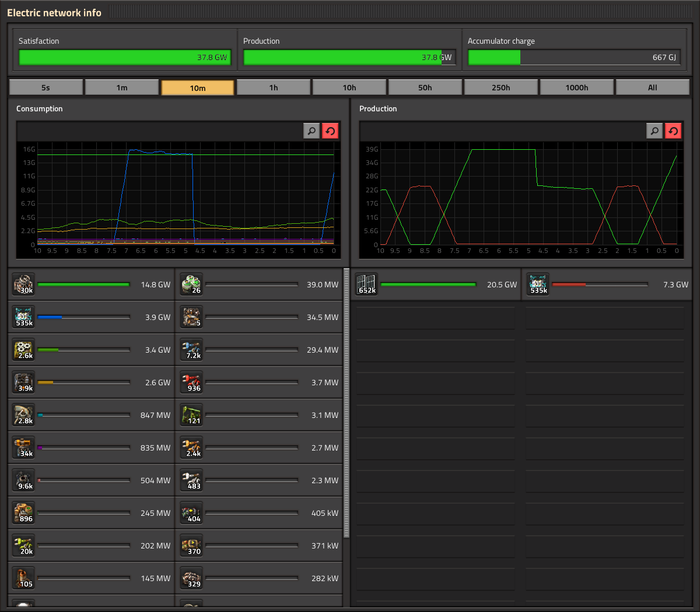The height and width of the screenshot is (612, 700).
Task: Click the magnifier icon in the Production graph
Action: click(654, 131)
